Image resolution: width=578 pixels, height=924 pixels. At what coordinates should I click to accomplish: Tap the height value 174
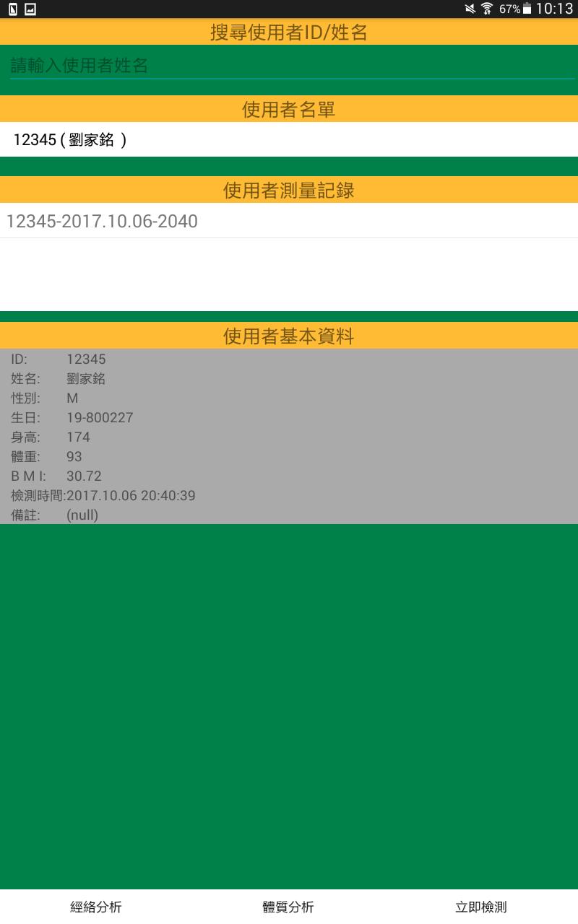78,437
